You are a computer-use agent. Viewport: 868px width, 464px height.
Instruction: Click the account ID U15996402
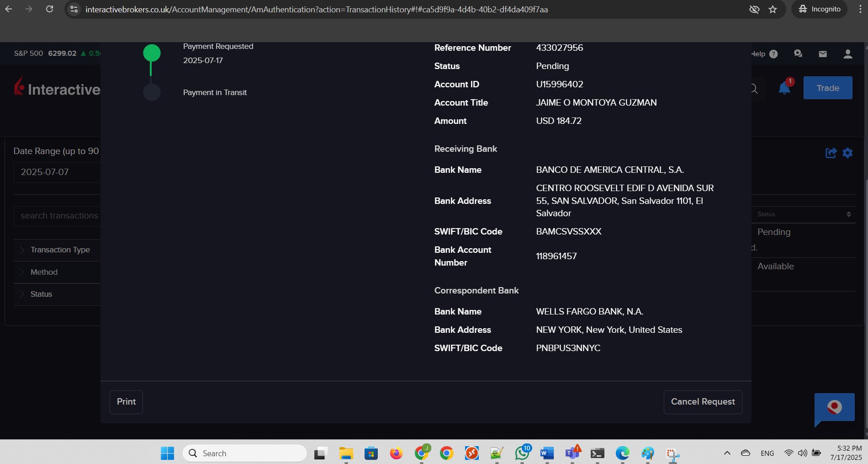point(560,84)
